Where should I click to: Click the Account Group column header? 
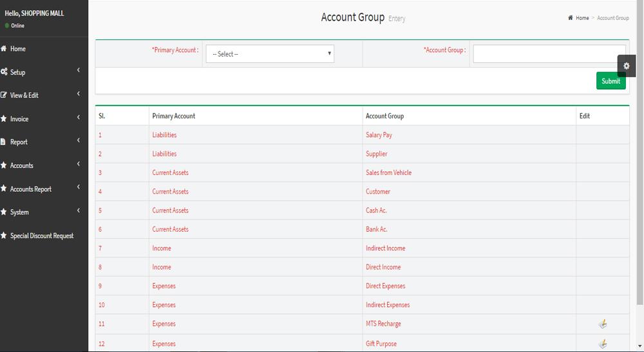(469, 116)
